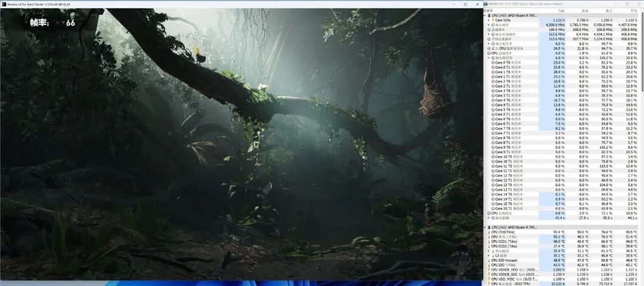Screen dimensions: 644x286
Task: Click the clock icon beside Core 13 T0
Action: (493, 185)
